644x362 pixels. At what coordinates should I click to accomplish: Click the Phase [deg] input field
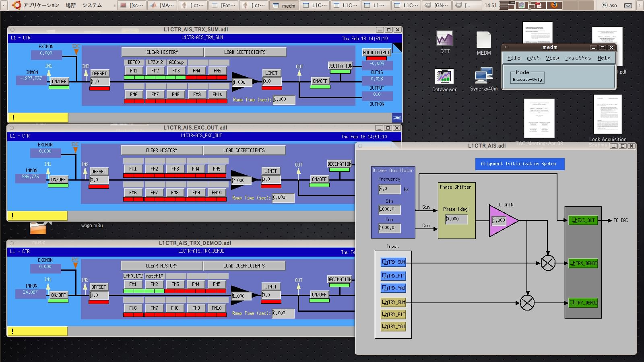click(x=456, y=219)
